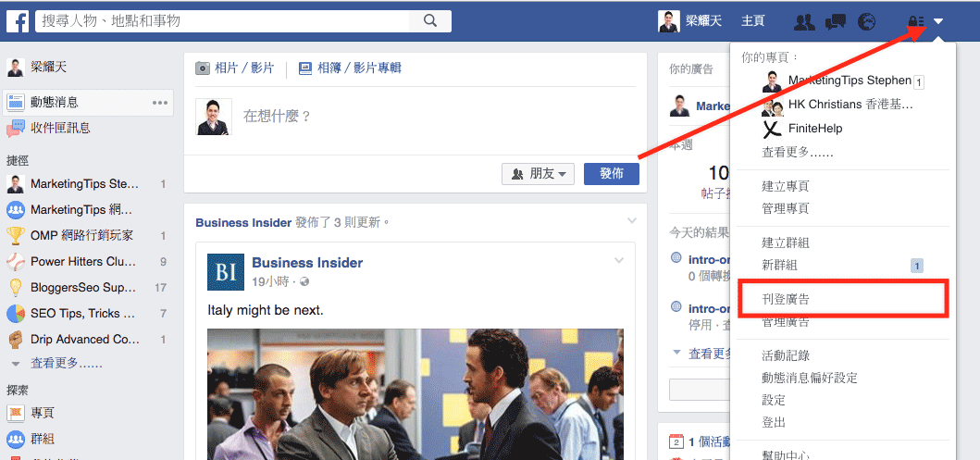This screenshot has width=980, height=460.
Task: Click the lightbulb icon of BloggersSeo
Action: [15, 288]
